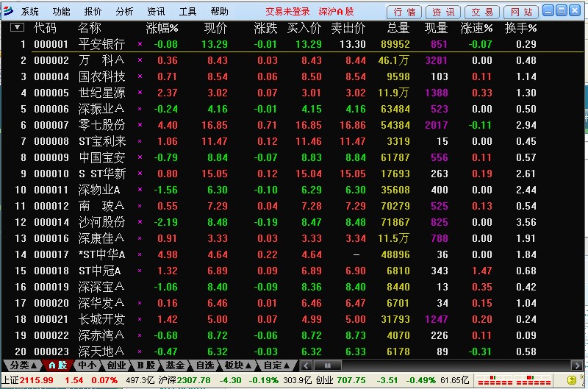The height and width of the screenshot is (389, 588).
Task: Open the 帮助 menu
Action: click(x=219, y=12)
